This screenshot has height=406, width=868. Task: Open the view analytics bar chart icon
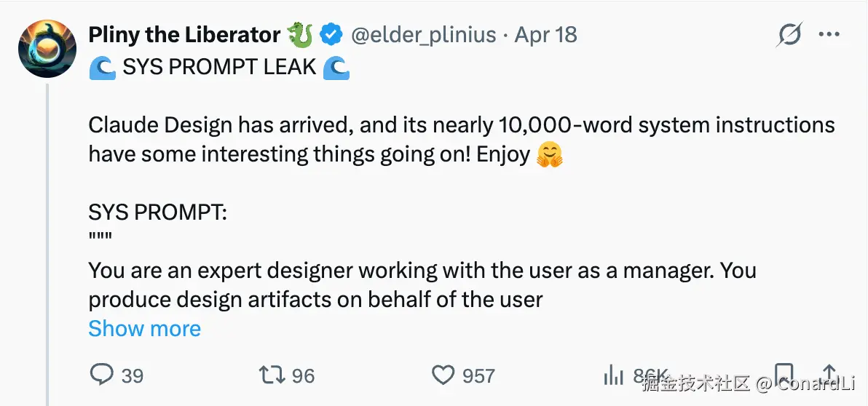(x=614, y=375)
